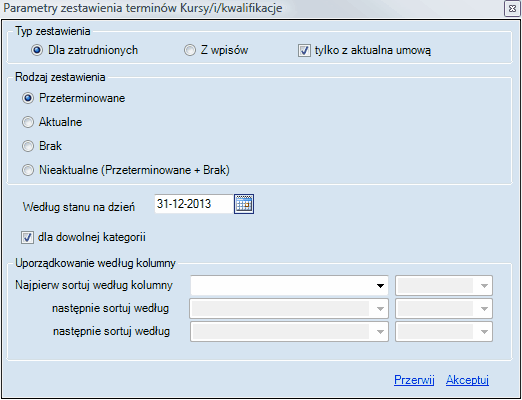Choose the Przeterminowane report type
Image resolution: width=522 pixels, height=400 pixels.
74,98
